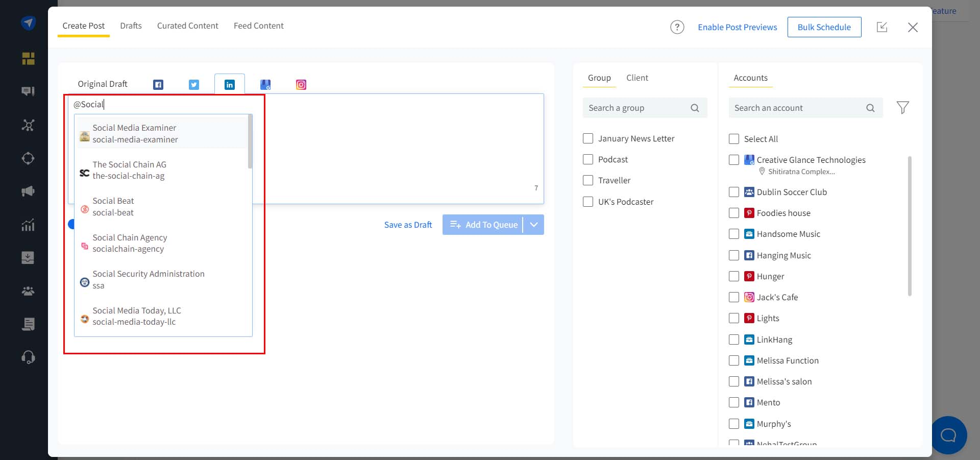Screen dimensions: 980x460
Task: Focus the Search a group field
Action: coord(645,108)
